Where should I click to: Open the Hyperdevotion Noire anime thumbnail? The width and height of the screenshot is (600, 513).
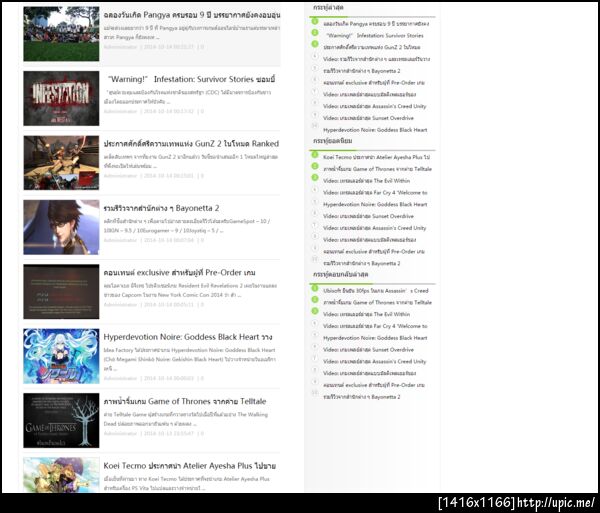coord(61,356)
